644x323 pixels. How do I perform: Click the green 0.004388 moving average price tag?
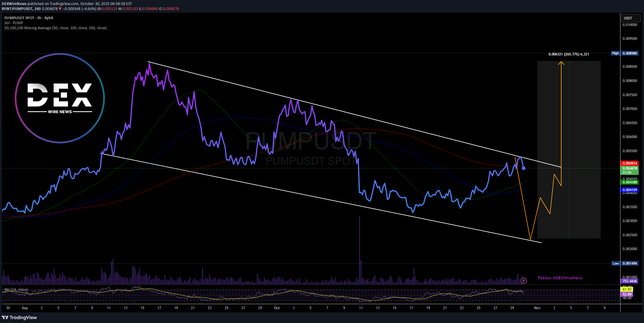630,182
